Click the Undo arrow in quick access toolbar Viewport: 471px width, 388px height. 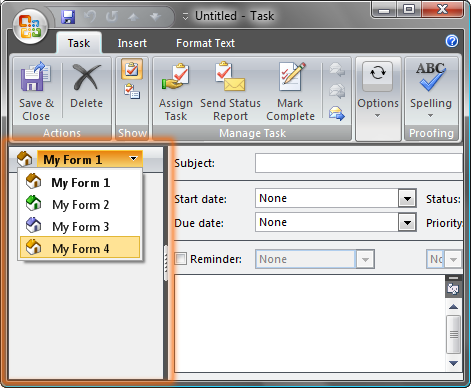pos(90,16)
